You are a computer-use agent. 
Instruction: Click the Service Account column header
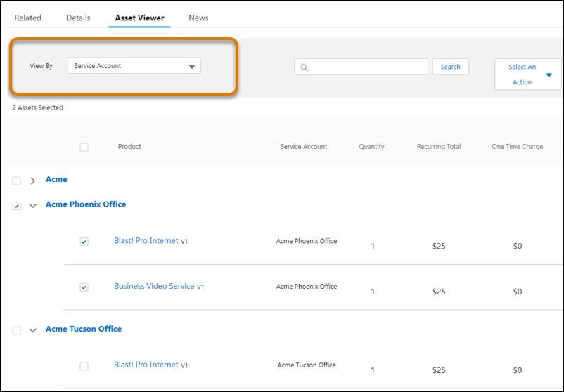pos(304,147)
